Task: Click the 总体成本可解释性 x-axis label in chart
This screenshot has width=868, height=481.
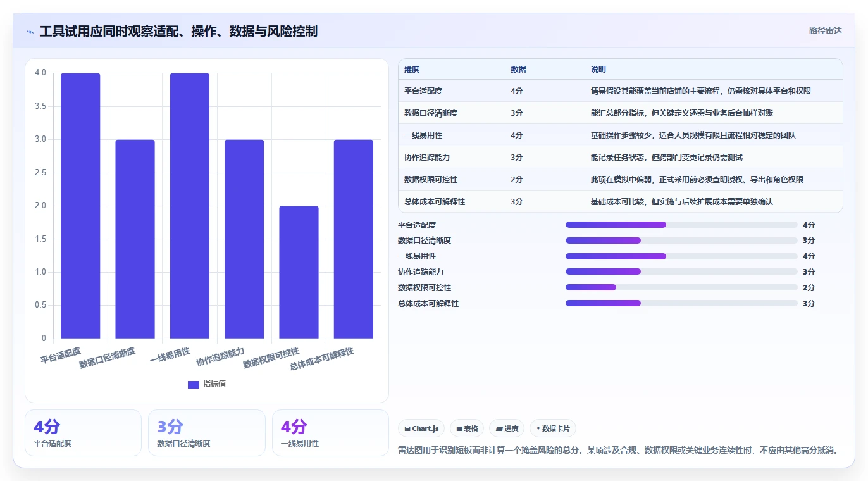Action: (x=322, y=359)
